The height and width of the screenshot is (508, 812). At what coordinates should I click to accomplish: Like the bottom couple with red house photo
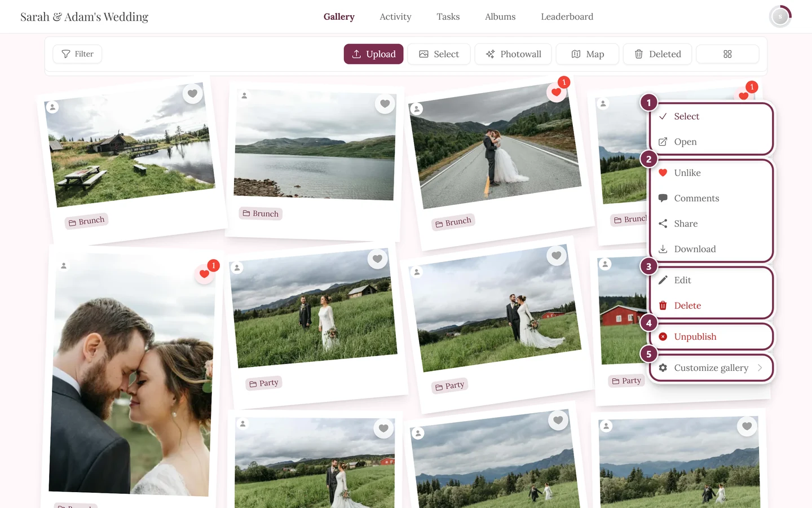(383, 428)
